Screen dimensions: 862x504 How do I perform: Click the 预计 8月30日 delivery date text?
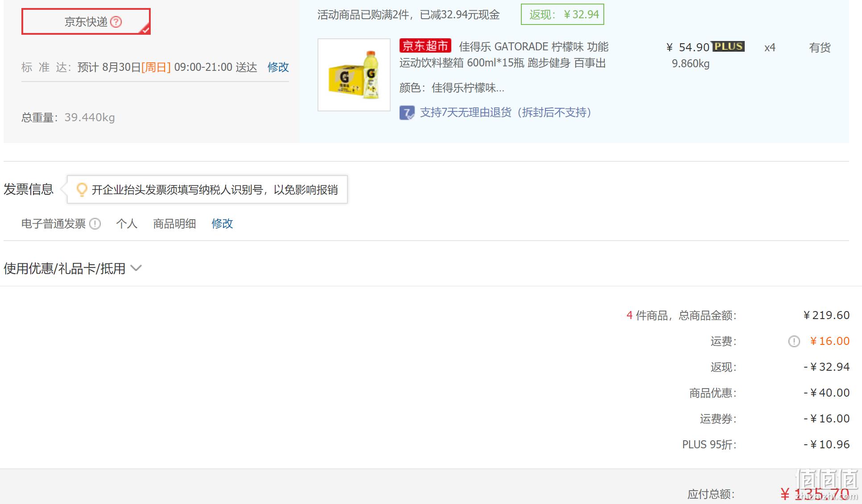coord(167,67)
